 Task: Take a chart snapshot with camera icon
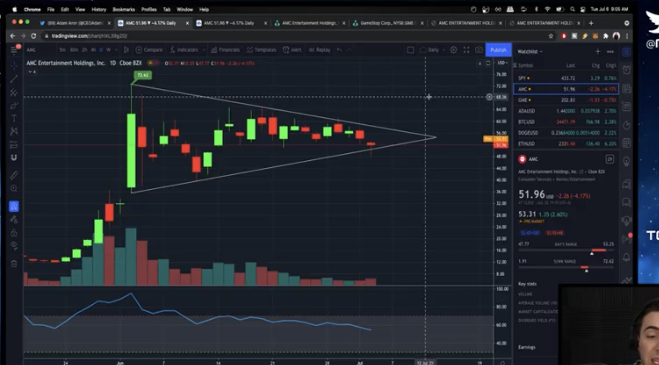479,50
